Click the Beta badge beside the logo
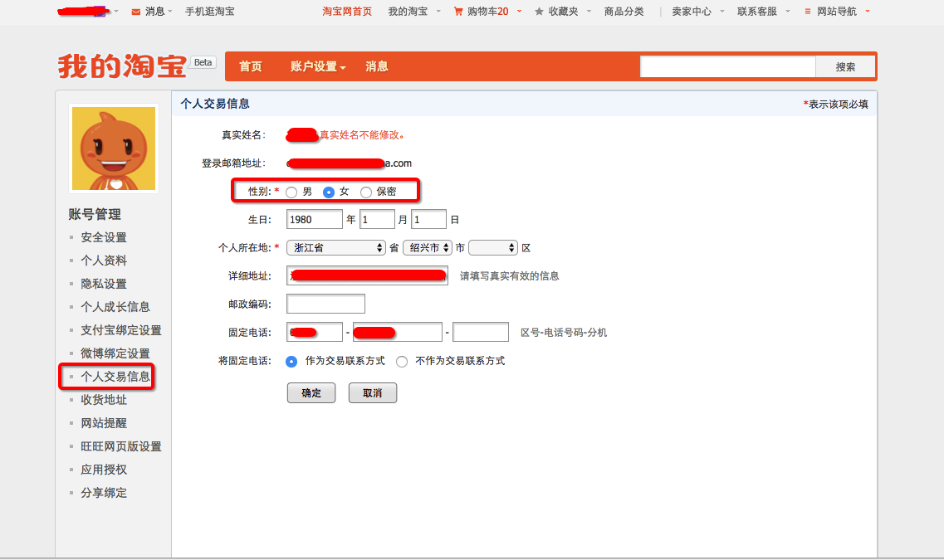The width and height of the screenshot is (944, 560). click(203, 62)
